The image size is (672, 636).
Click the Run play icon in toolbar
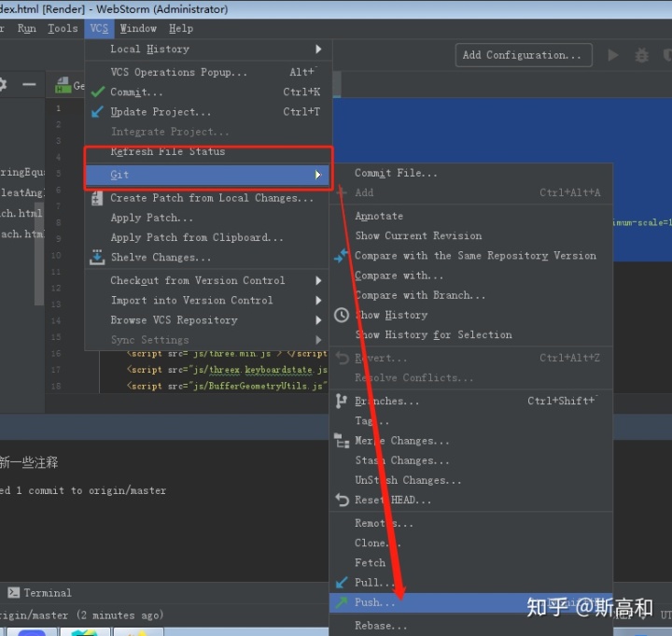613,55
